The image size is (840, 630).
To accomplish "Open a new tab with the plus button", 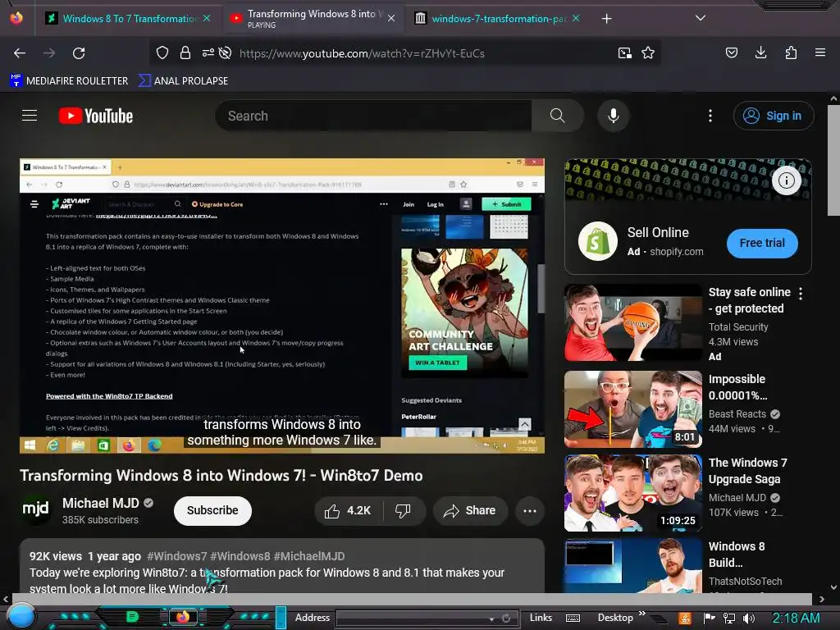I will coord(606,19).
